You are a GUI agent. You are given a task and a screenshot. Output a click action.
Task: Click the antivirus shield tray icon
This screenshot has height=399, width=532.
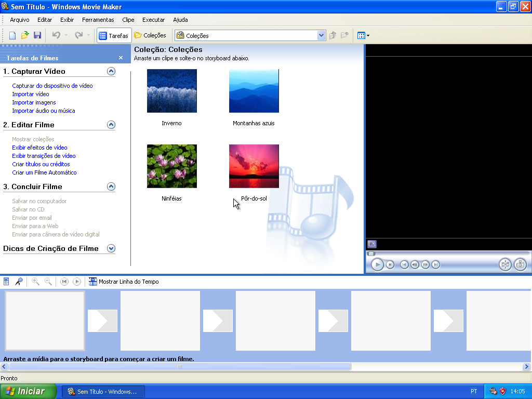point(503,392)
